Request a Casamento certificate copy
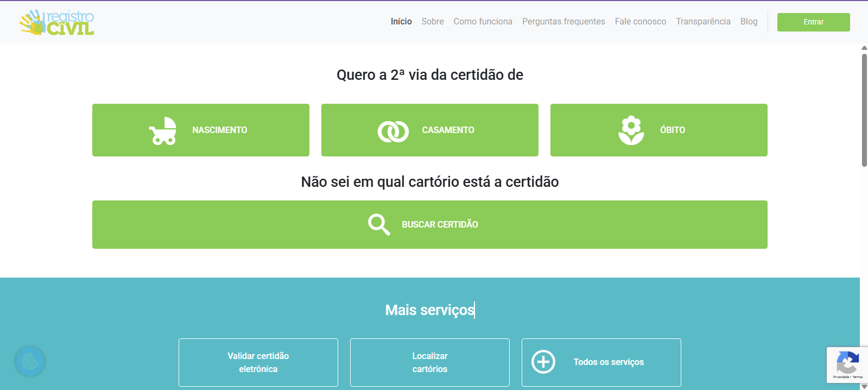The height and width of the screenshot is (390, 868). 430,130
